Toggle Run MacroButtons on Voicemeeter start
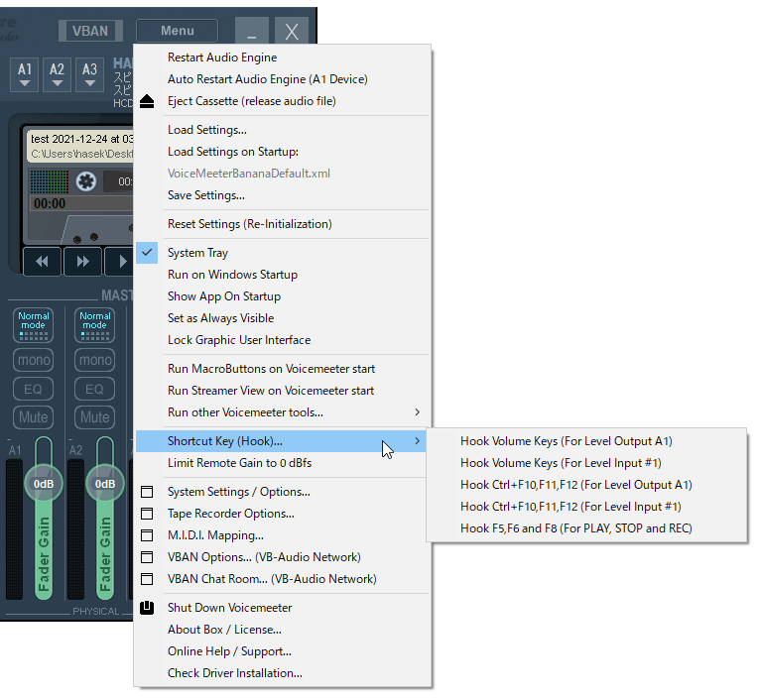Screen dimensions: 760x700 [282, 369]
